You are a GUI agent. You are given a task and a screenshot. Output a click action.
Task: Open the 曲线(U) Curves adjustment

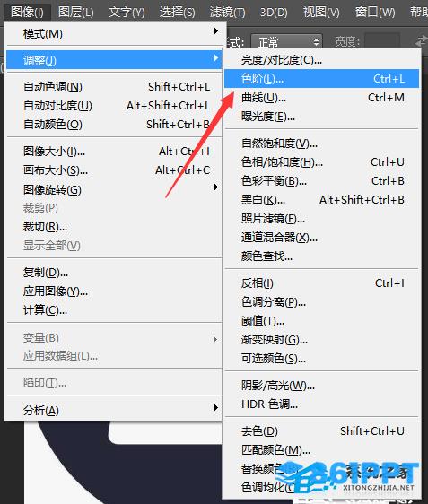[321, 98]
